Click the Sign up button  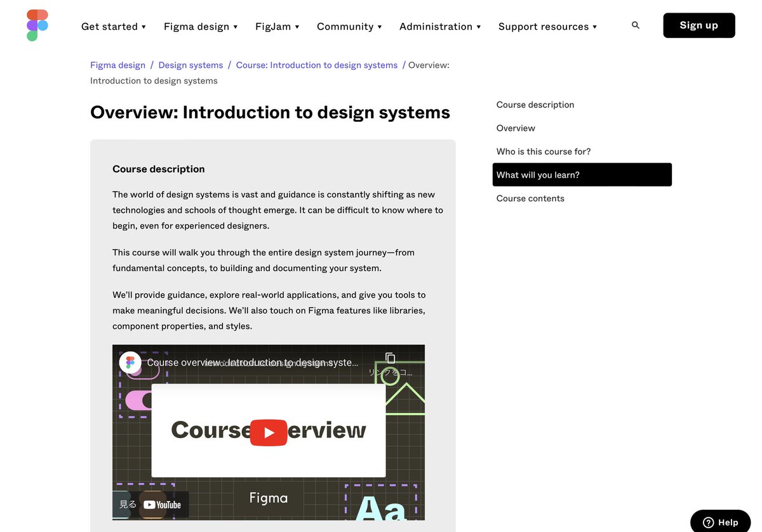point(699,25)
